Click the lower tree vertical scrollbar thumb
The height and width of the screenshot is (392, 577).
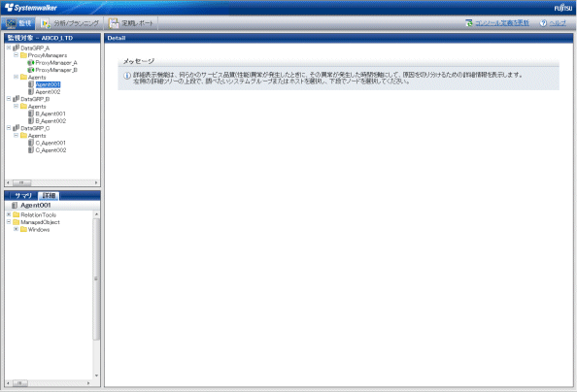click(96, 278)
